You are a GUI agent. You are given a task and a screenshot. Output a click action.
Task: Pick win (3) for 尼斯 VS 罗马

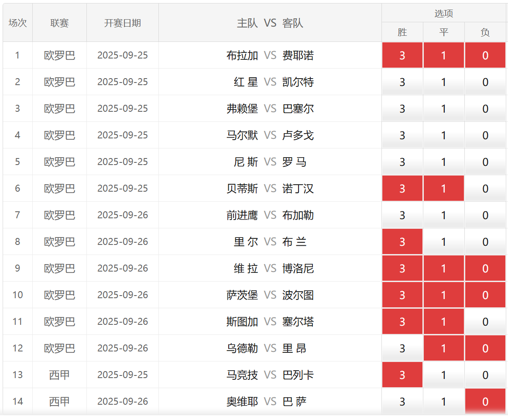click(x=402, y=162)
